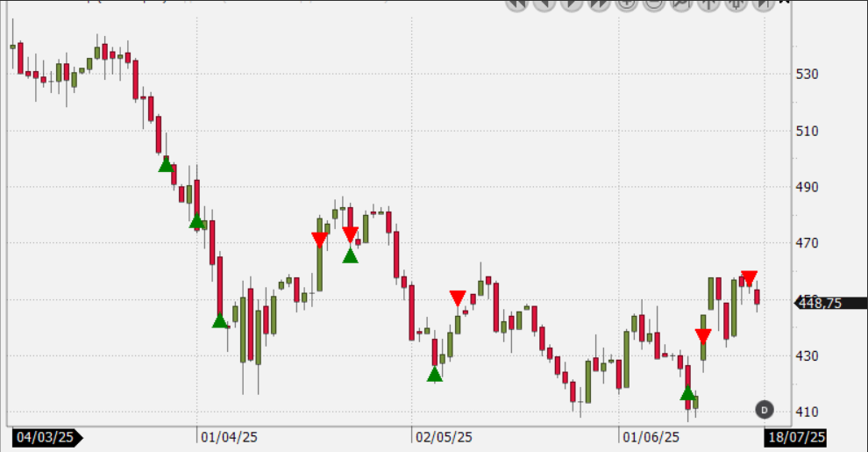Select the green buy arrow on 01/04/25 gridline
This screenshot has width=868, height=452.
coord(197,220)
